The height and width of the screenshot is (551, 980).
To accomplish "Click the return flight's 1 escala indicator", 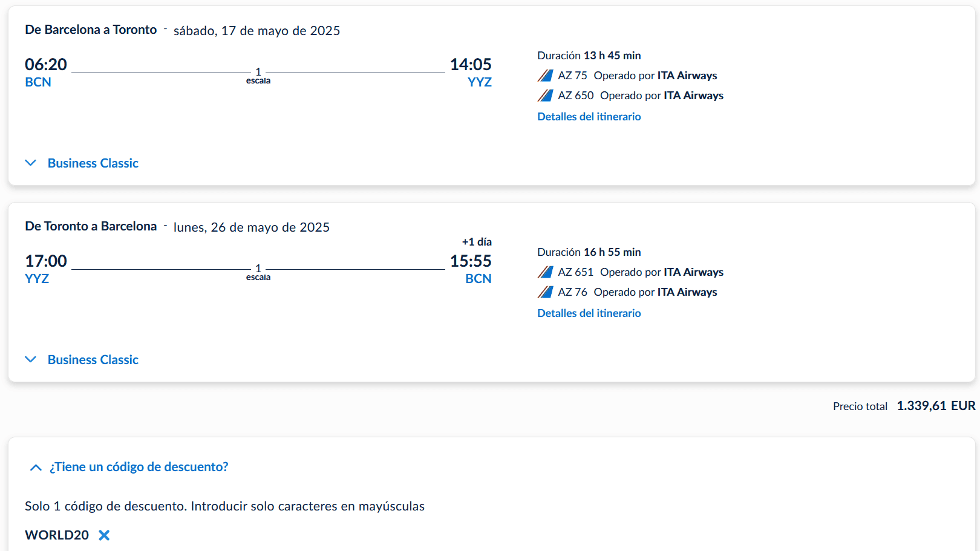I will (258, 272).
